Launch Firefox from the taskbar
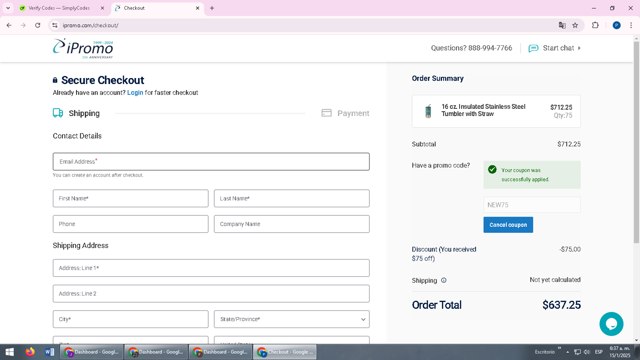The height and width of the screenshot is (360, 640). click(x=30, y=352)
